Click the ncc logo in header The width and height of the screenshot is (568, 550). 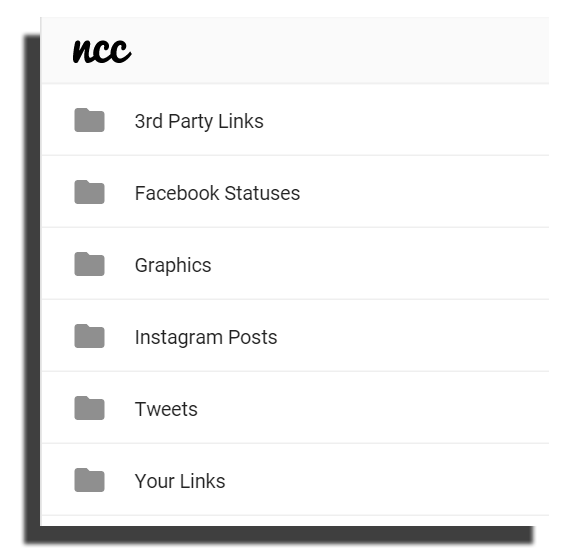102,51
